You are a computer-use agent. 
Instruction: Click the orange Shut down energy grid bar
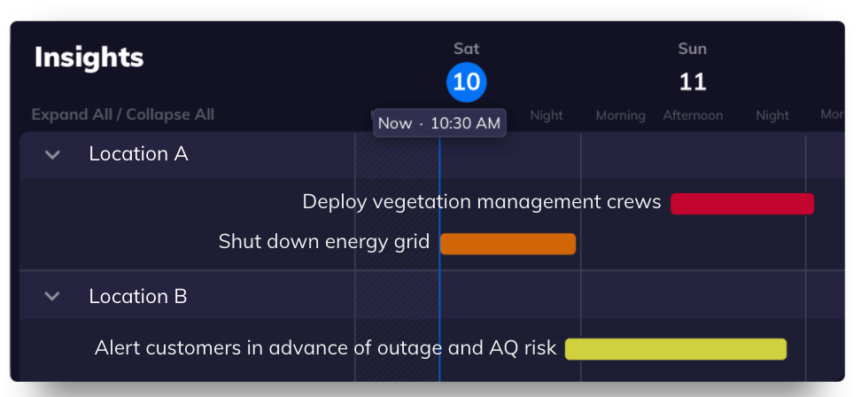tap(508, 244)
